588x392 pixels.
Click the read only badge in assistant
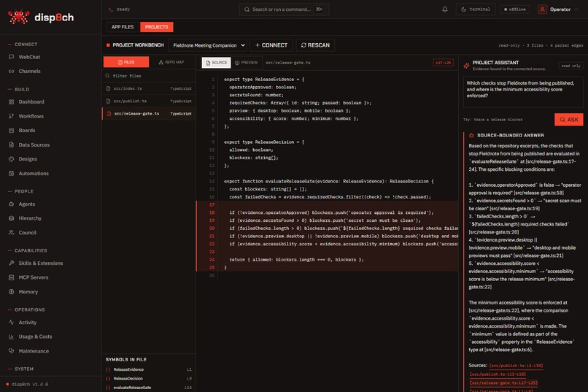[x=570, y=66]
